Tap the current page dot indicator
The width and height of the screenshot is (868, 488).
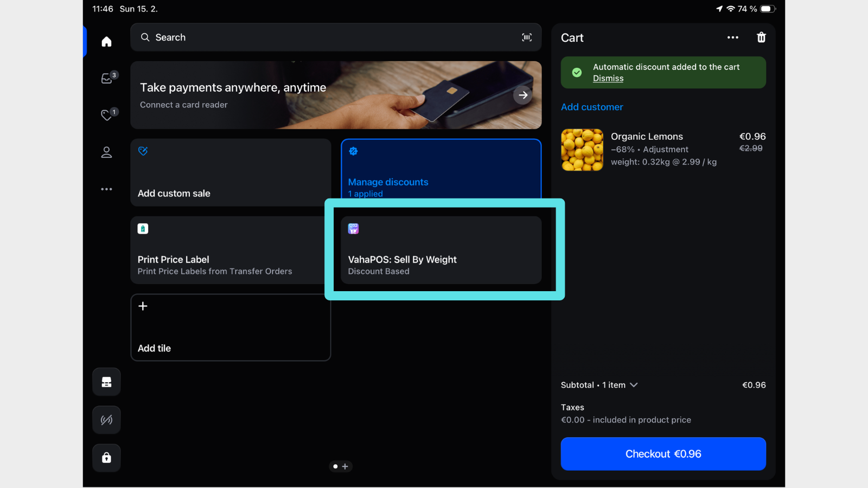coord(335,466)
